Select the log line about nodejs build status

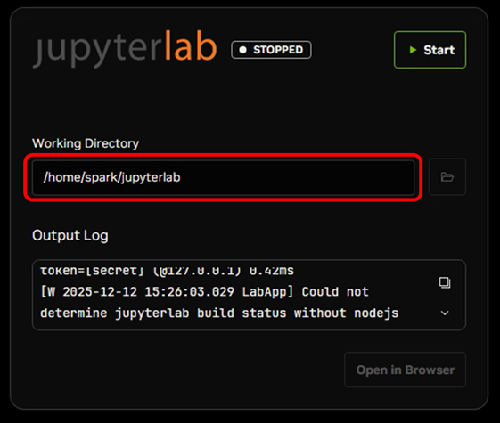pos(219,313)
